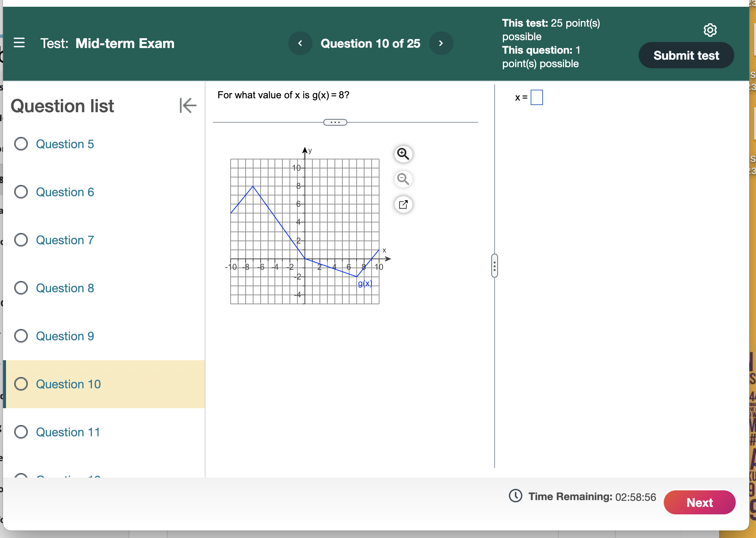The image size is (756, 538).
Task: Click the x answer input box
Action: coord(537,98)
